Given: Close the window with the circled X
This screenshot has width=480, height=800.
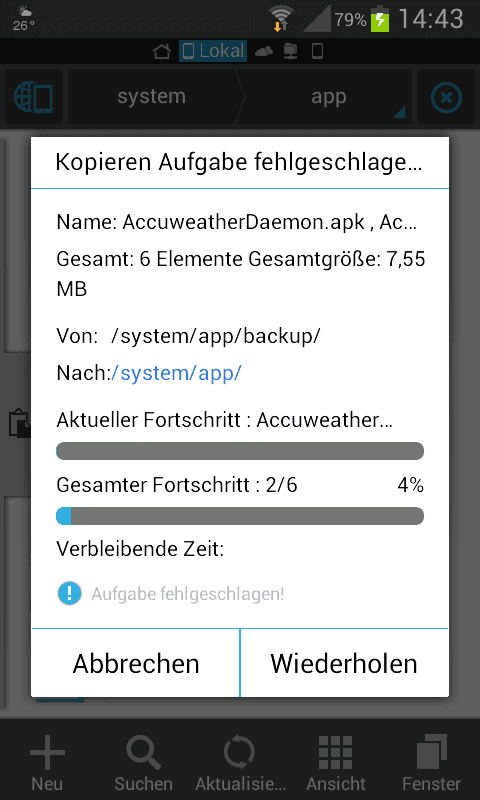Looking at the screenshot, I should pos(446,97).
